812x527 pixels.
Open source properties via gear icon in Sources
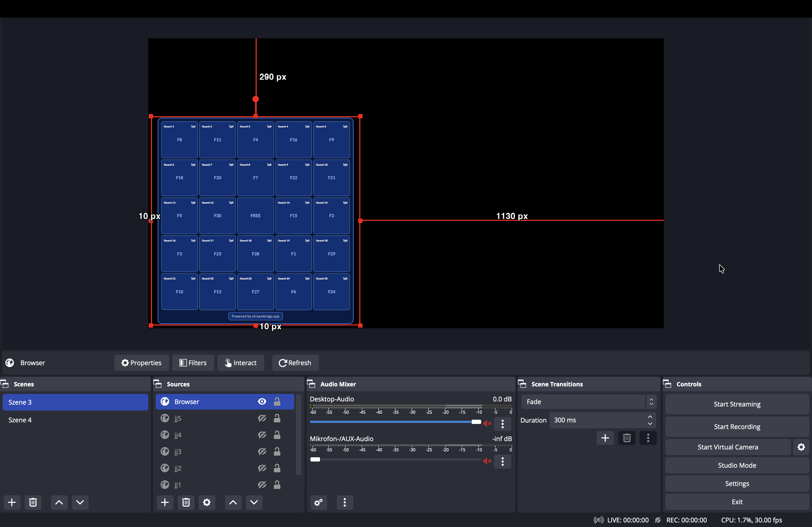207,502
